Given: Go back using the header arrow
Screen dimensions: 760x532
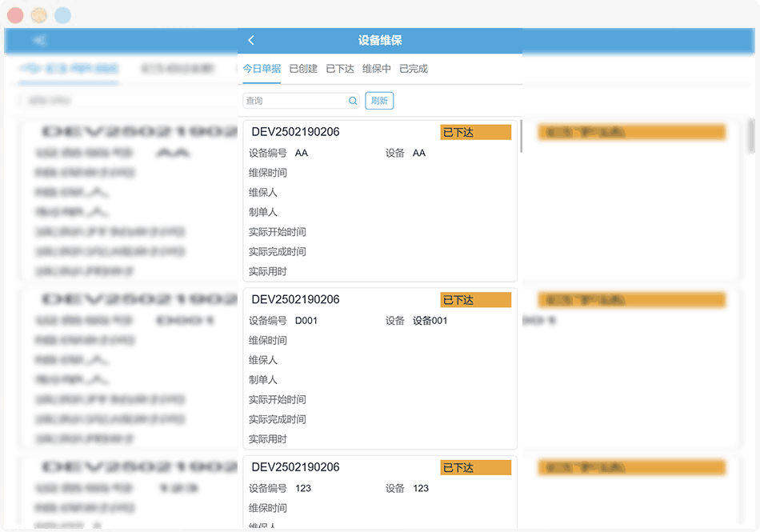Looking at the screenshot, I should [x=251, y=41].
